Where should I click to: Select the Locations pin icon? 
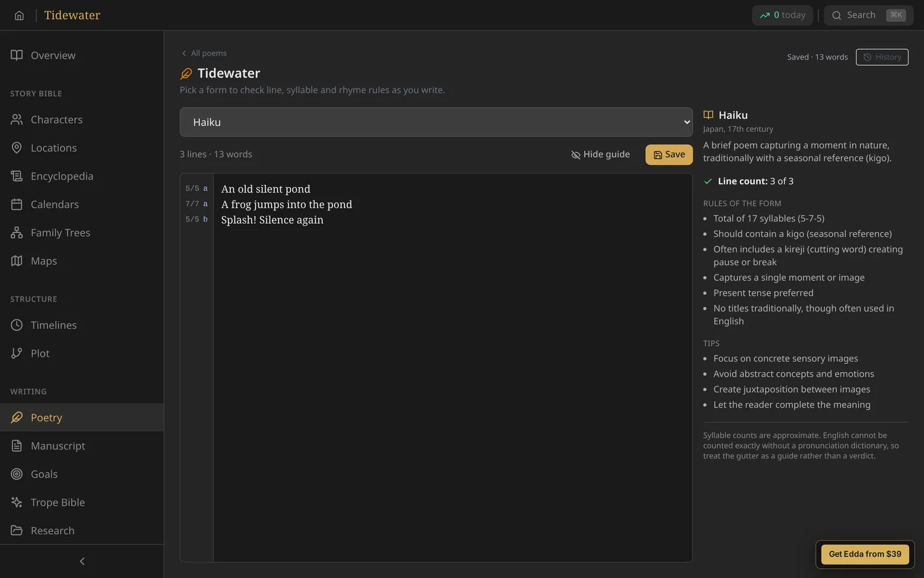(17, 147)
